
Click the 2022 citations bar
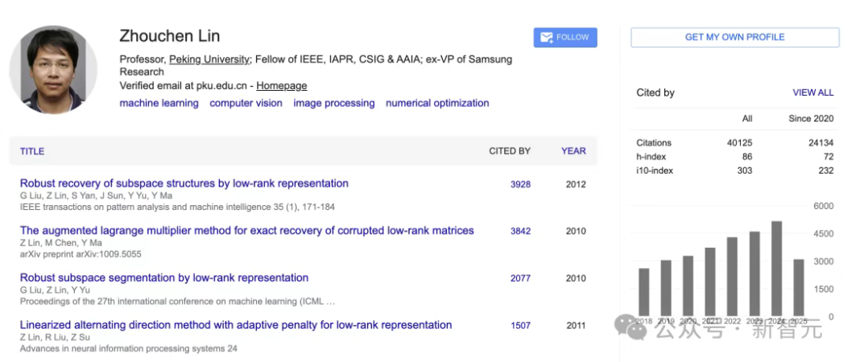732,277
